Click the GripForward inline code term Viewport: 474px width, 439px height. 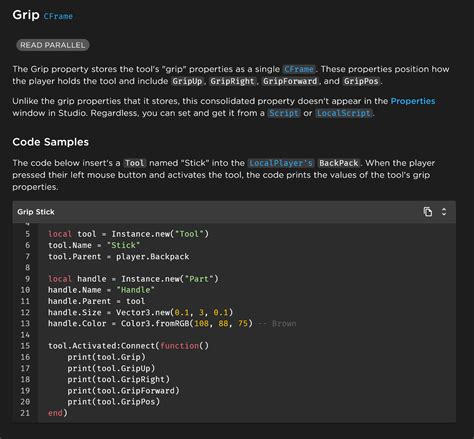(x=290, y=81)
